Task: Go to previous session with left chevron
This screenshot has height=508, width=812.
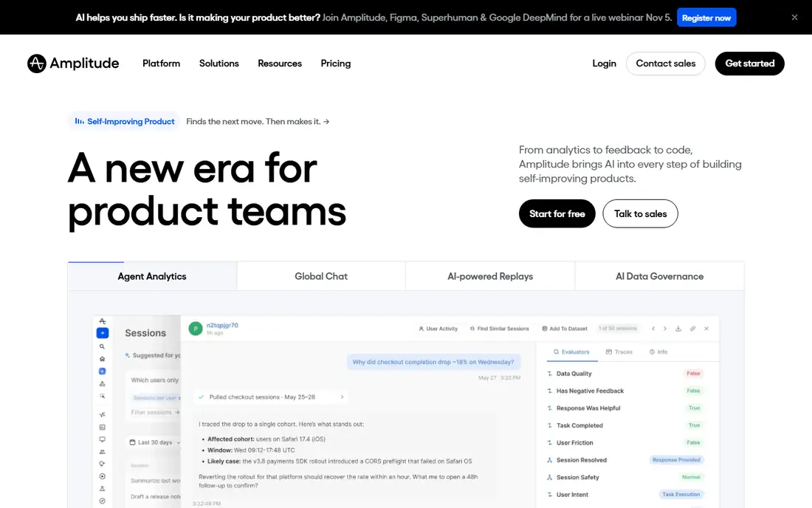Action: click(x=653, y=329)
